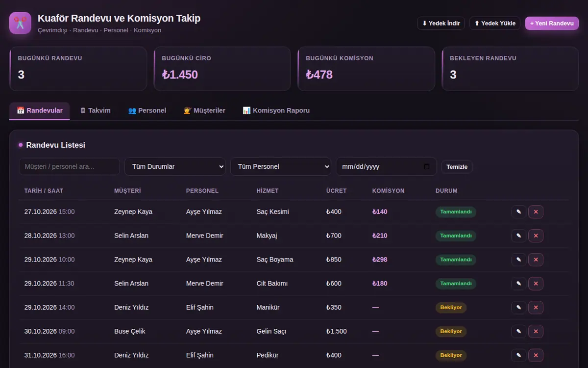Viewport: 588px width, 368px height.
Task: Delete the Cilt Bakımı appointment
Action: (x=536, y=284)
